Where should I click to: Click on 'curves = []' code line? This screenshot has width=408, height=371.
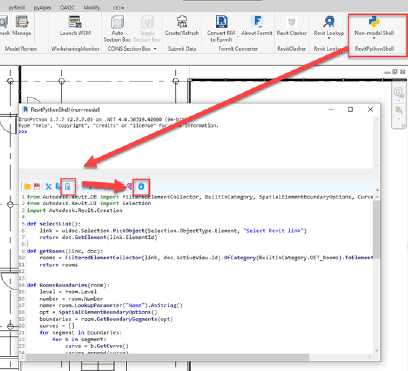pyautogui.click(x=57, y=326)
